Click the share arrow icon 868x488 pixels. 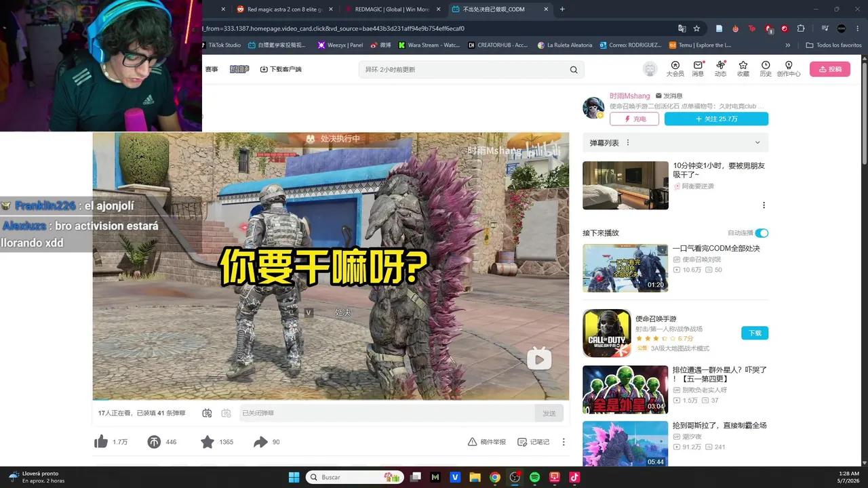260,442
